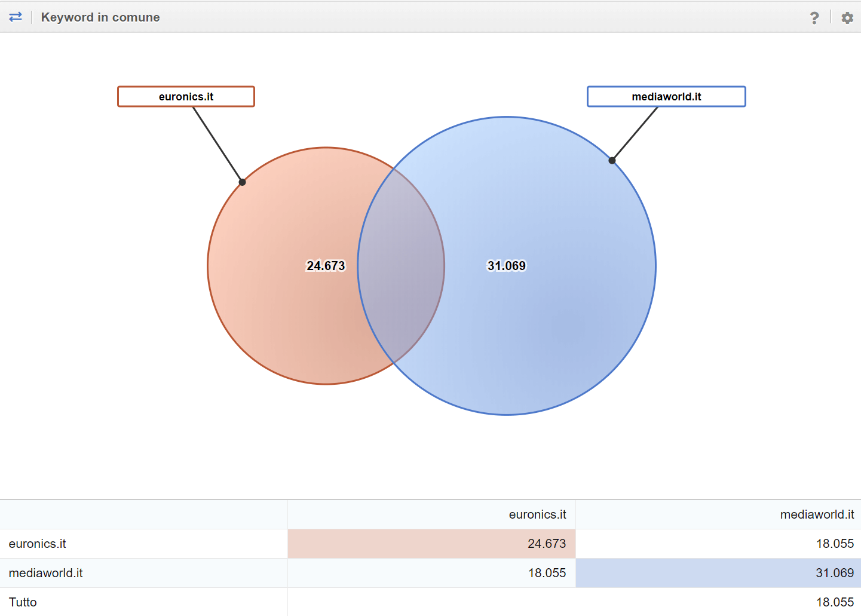Select the euronics.it callout label above chart
Viewport: 861px width, 616px height.
pos(186,97)
